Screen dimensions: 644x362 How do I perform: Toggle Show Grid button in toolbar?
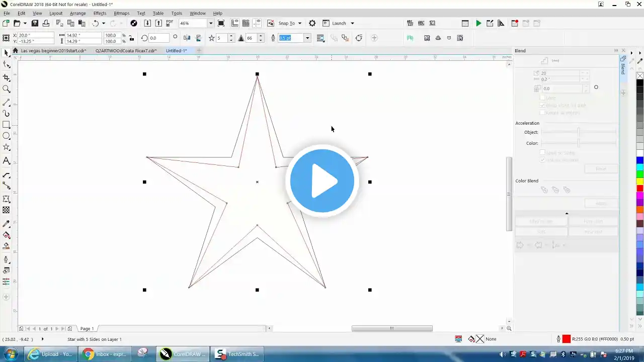pos(246,23)
